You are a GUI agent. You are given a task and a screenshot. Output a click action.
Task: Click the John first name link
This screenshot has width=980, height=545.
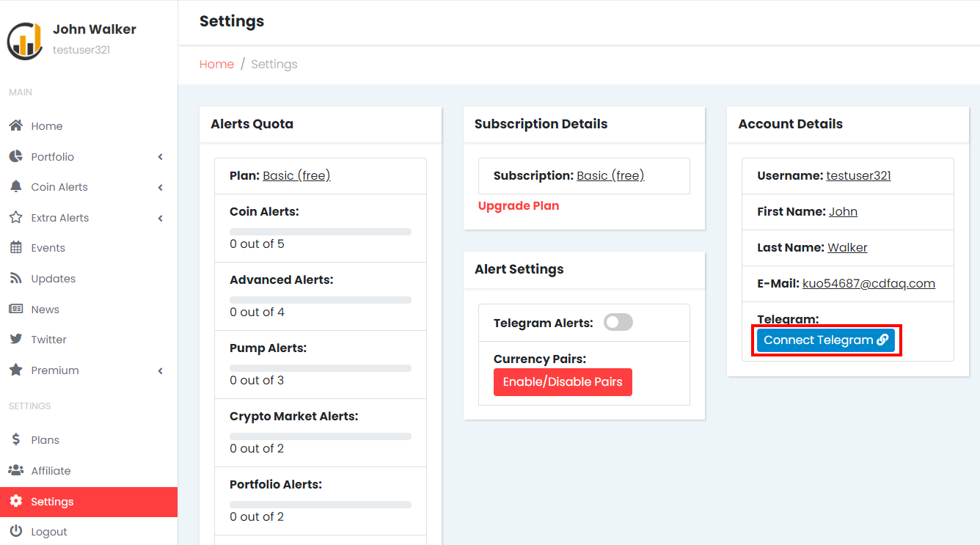pyautogui.click(x=843, y=211)
